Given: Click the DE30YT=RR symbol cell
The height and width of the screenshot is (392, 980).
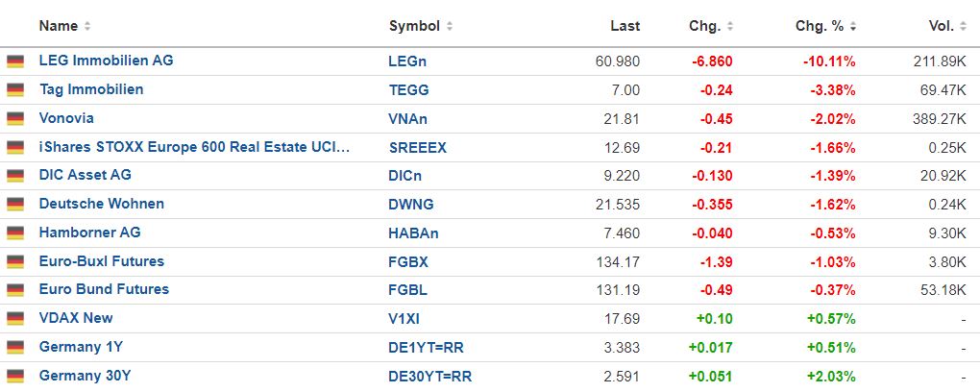Looking at the screenshot, I should click(432, 376).
